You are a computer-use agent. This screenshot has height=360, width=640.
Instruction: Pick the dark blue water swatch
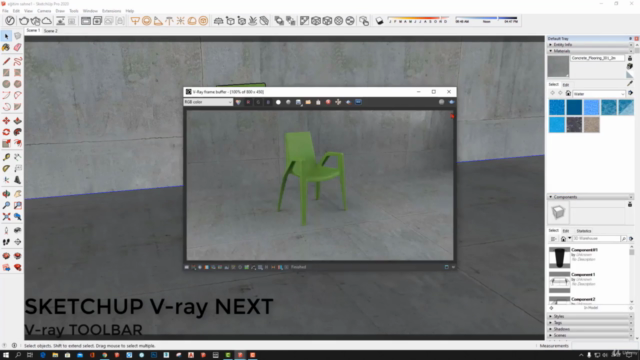coord(574,108)
